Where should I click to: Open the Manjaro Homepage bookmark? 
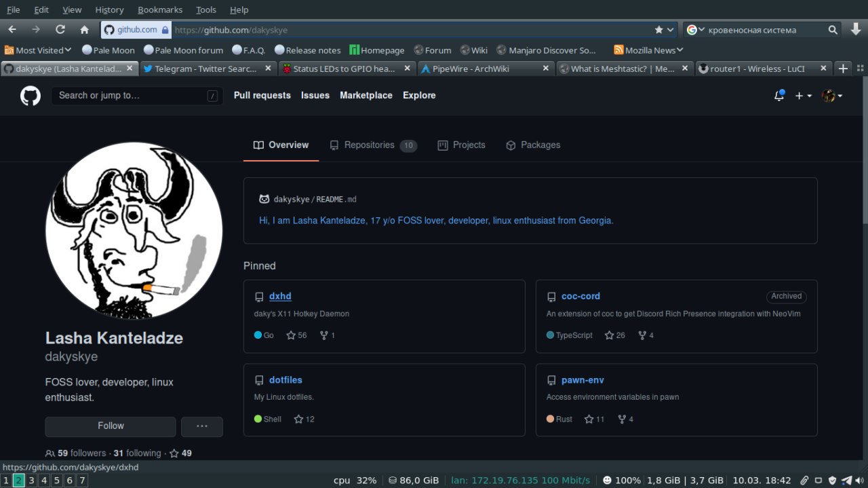pos(376,50)
